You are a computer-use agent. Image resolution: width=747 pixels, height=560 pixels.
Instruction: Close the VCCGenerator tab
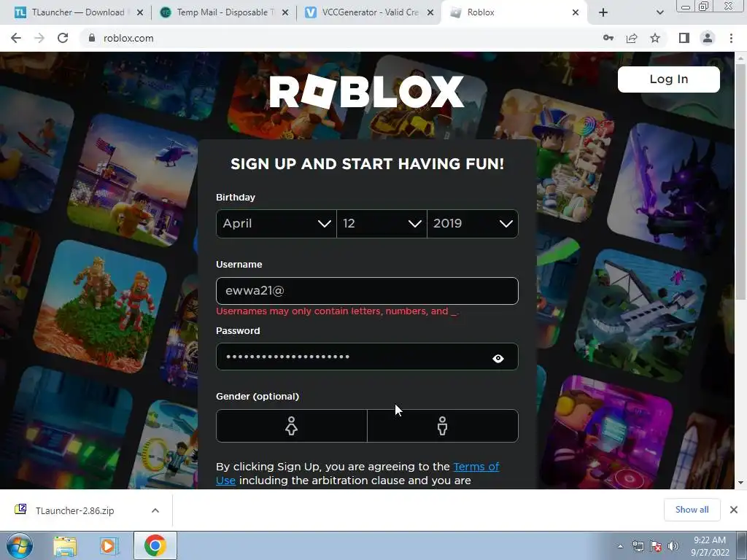pos(430,12)
